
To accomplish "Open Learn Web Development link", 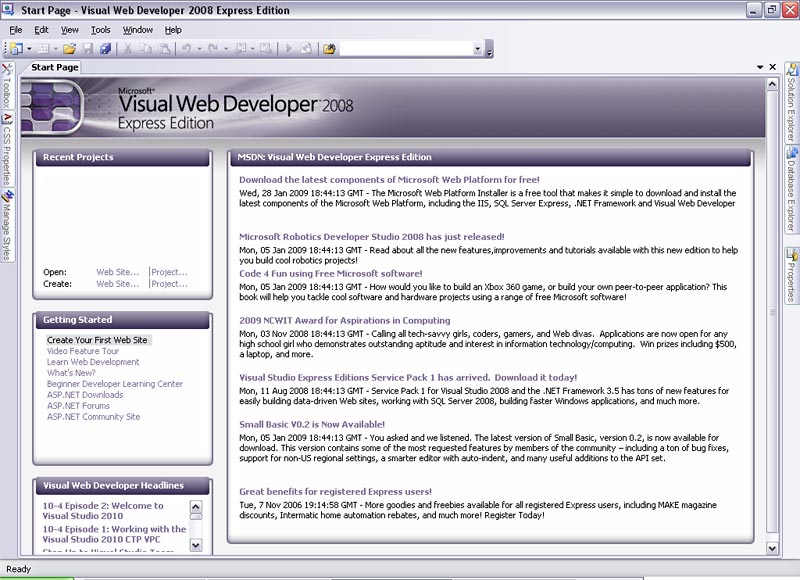I will coord(93,362).
